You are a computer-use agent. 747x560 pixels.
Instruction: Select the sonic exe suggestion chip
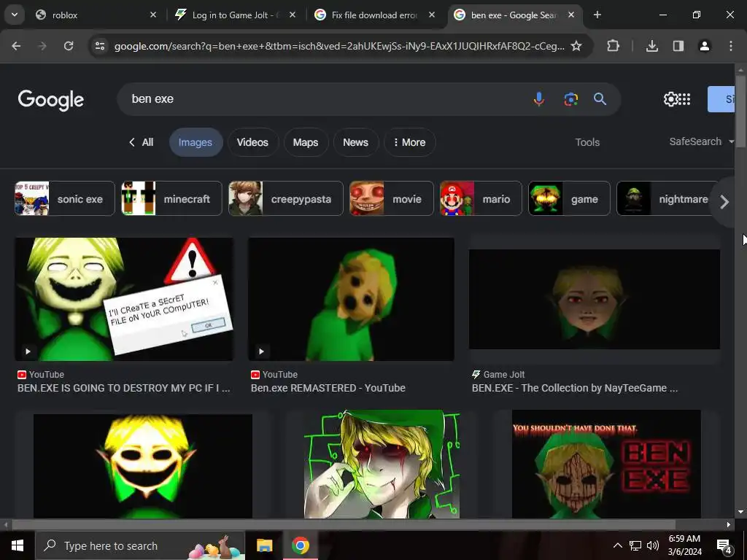[x=65, y=198]
